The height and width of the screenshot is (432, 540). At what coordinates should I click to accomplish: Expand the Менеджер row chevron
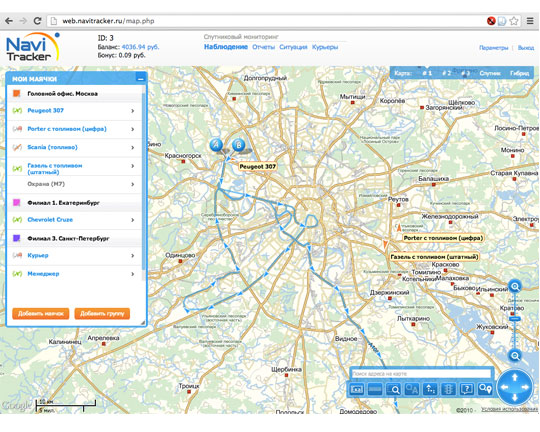(133, 274)
